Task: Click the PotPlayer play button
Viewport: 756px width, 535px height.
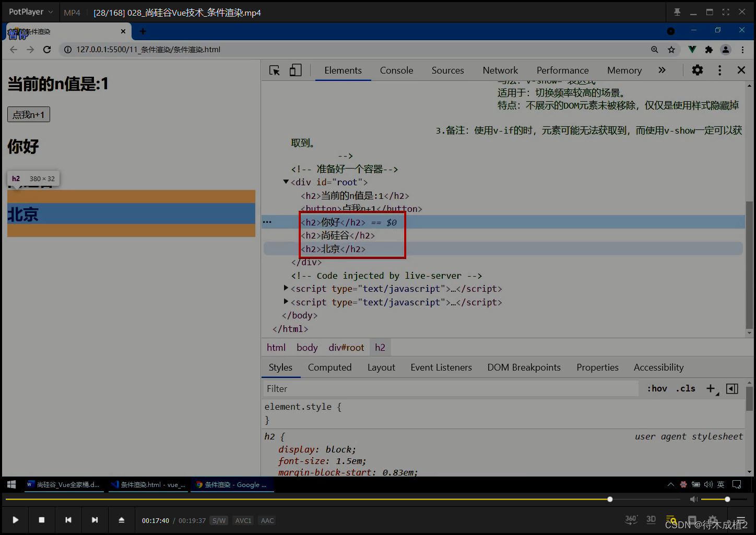Action: point(15,520)
